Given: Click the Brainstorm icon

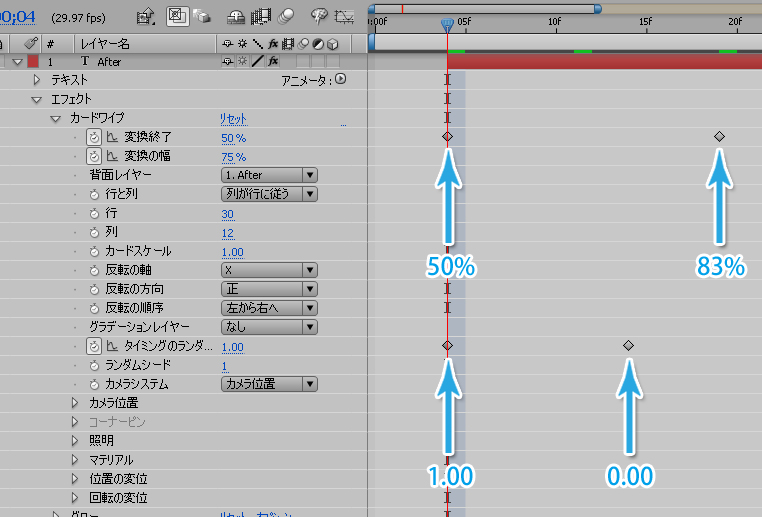Looking at the screenshot, I should click(x=320, y=16).
